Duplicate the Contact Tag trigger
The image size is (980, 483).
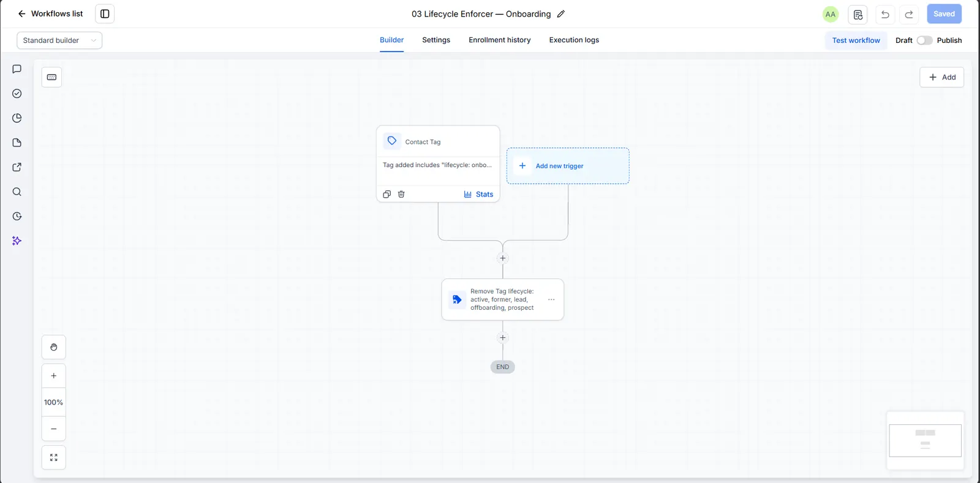386,194
